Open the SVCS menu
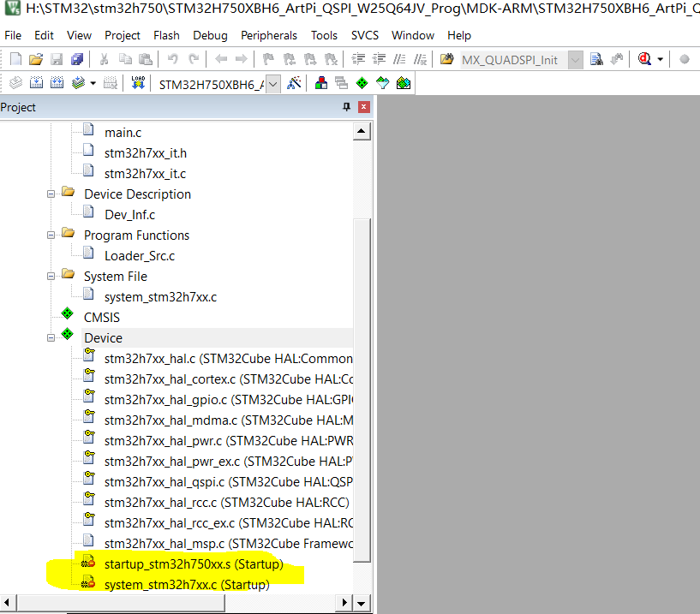The image size is (700, 614). click(x=364, y=35)
